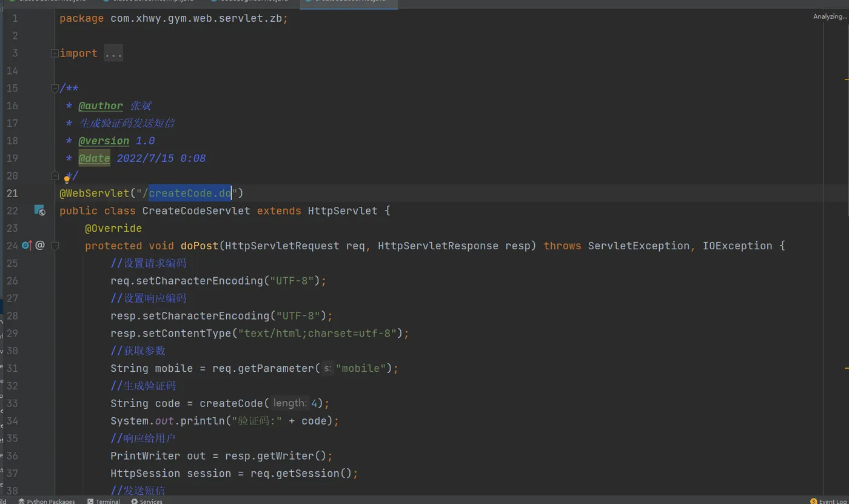Click HttpServletRequest parameter type on line 24
Viewport: 849px width, 504px height.
[282, 246]
